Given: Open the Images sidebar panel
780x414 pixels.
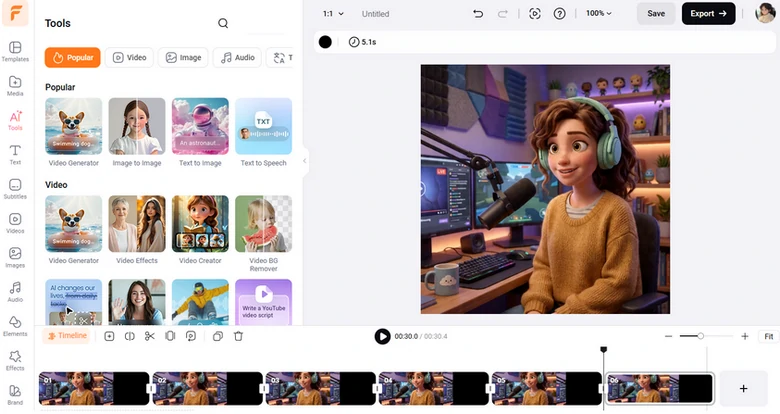Looking at the screenshot, I should point(15,258).
